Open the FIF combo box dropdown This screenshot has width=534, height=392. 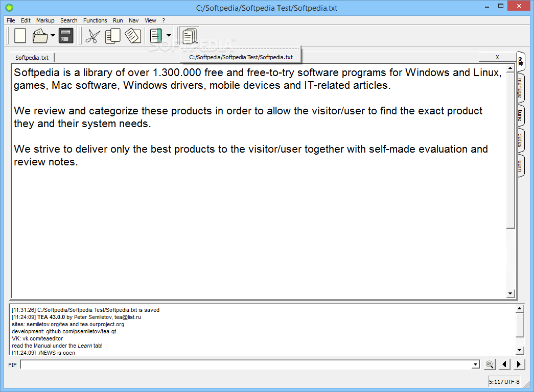pos(475,364)
